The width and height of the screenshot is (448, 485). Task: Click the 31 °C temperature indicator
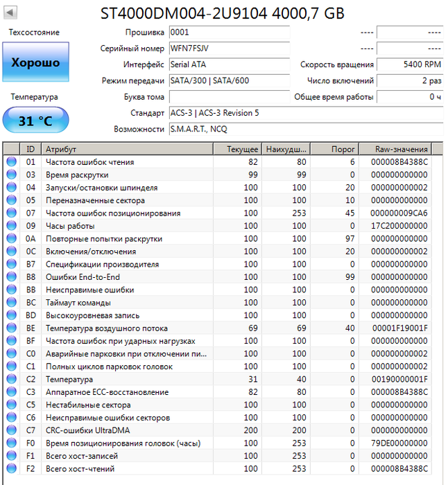(x=35, y=120)
